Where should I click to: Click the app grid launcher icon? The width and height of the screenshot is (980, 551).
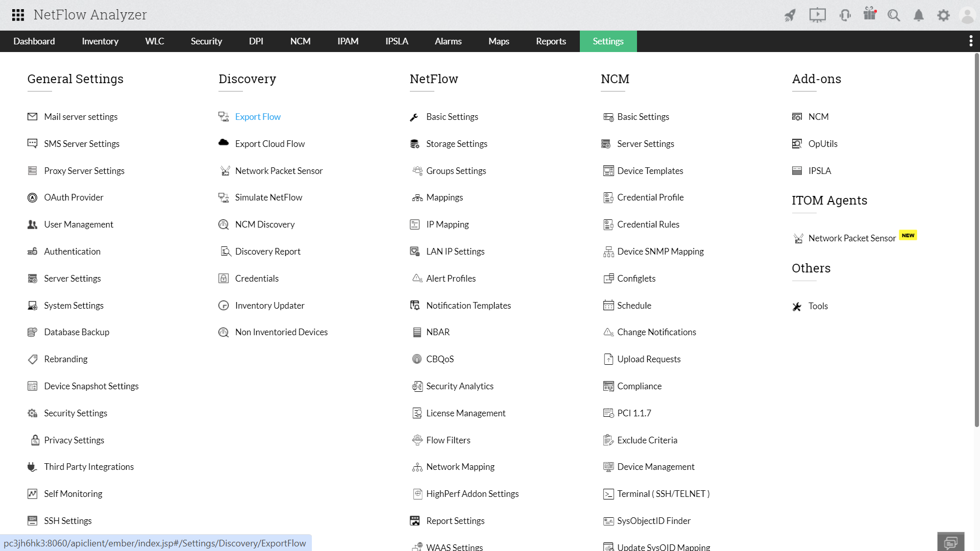pyautogui.click(x=18, y=15)
